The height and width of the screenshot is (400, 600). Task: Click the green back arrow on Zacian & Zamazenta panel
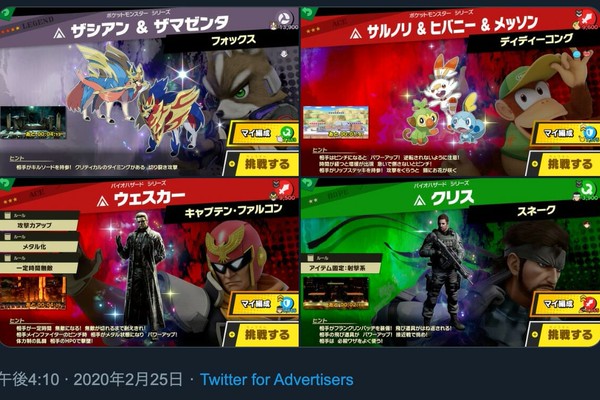(x=6, y=14)
